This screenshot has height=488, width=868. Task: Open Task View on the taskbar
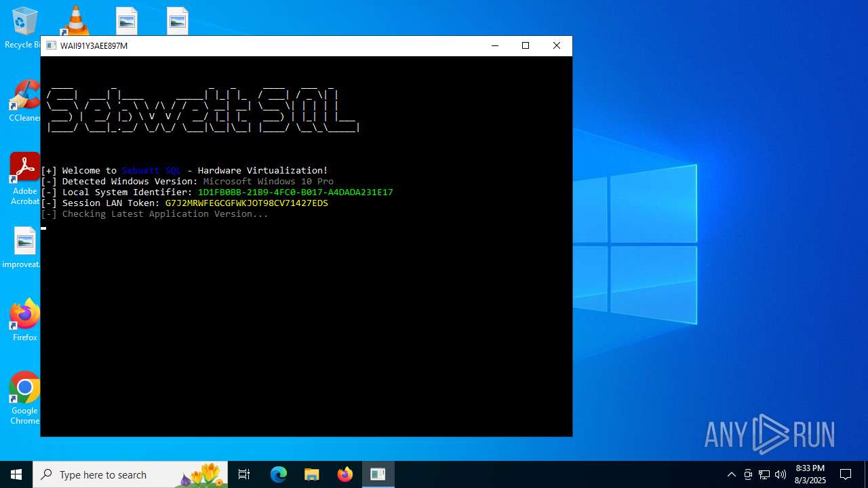pos(244,474)
